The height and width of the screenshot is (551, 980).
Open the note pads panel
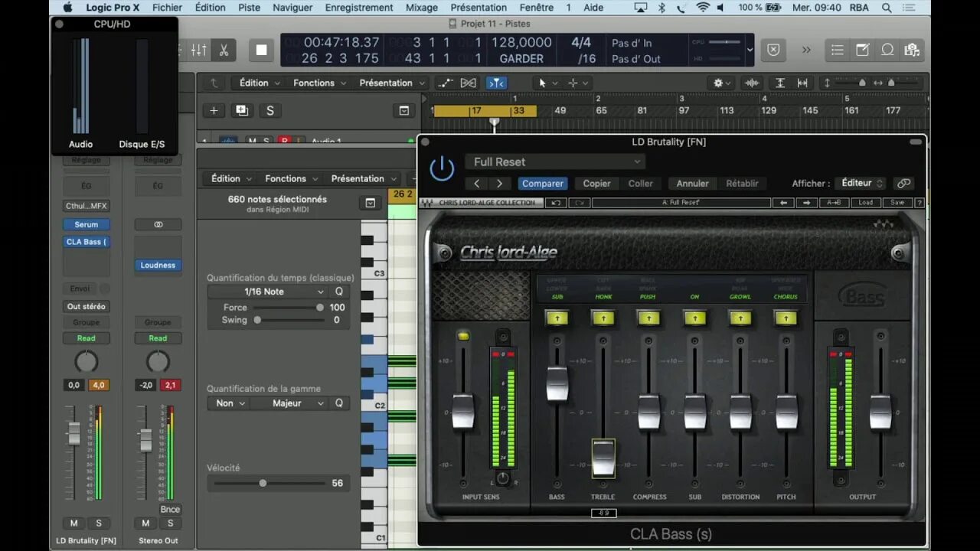pos(862,50)
